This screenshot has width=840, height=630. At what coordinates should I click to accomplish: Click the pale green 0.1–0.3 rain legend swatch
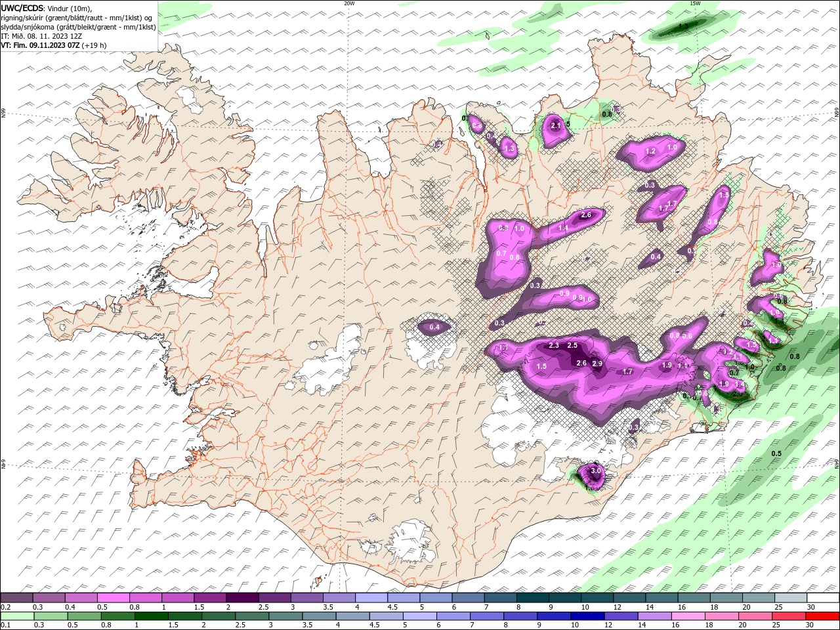click(x=17, y=616)
